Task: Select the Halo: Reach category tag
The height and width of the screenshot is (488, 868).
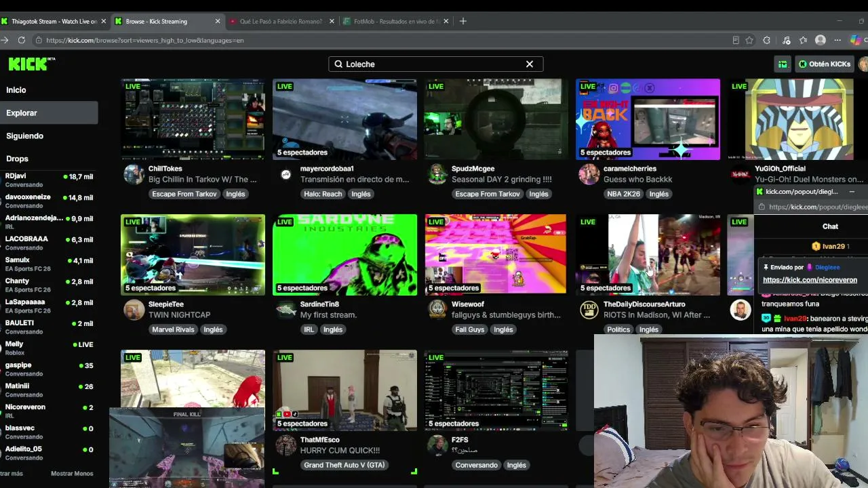Action: pos(323,194)
